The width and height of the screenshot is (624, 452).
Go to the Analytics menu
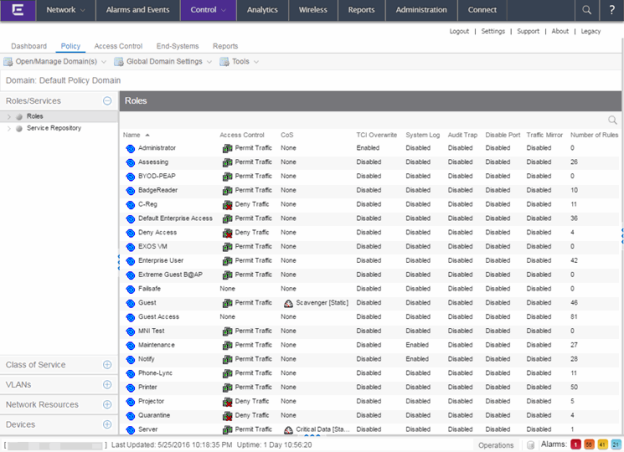[262, 10]
